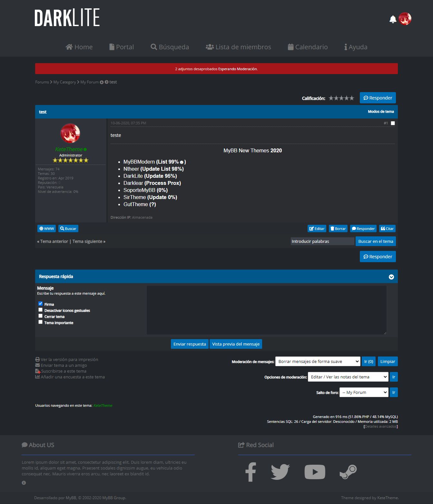Screen dimensions: 433x504
Task: Open the KeteTheme username above Administrator
Action: click(69, 149)
